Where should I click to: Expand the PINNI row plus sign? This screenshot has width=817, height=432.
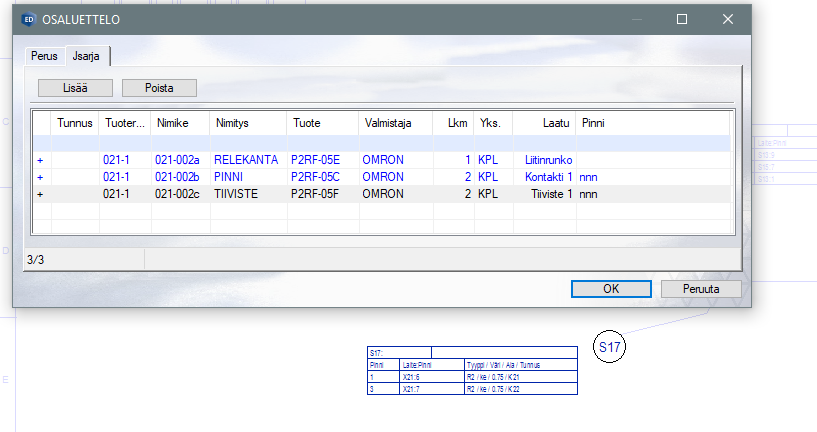click(x=41, y=177)
